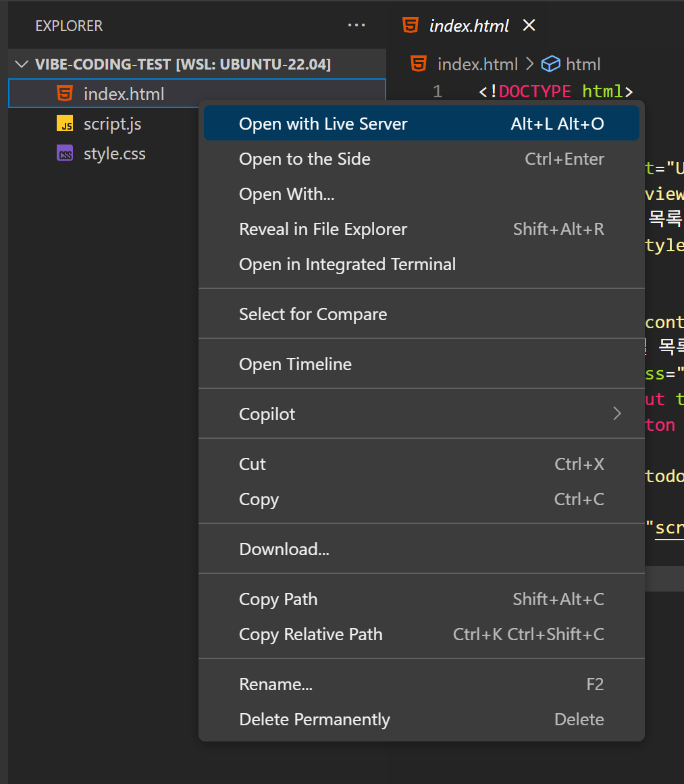
Task: Select Open to the Side
Action: pos(305,159)
